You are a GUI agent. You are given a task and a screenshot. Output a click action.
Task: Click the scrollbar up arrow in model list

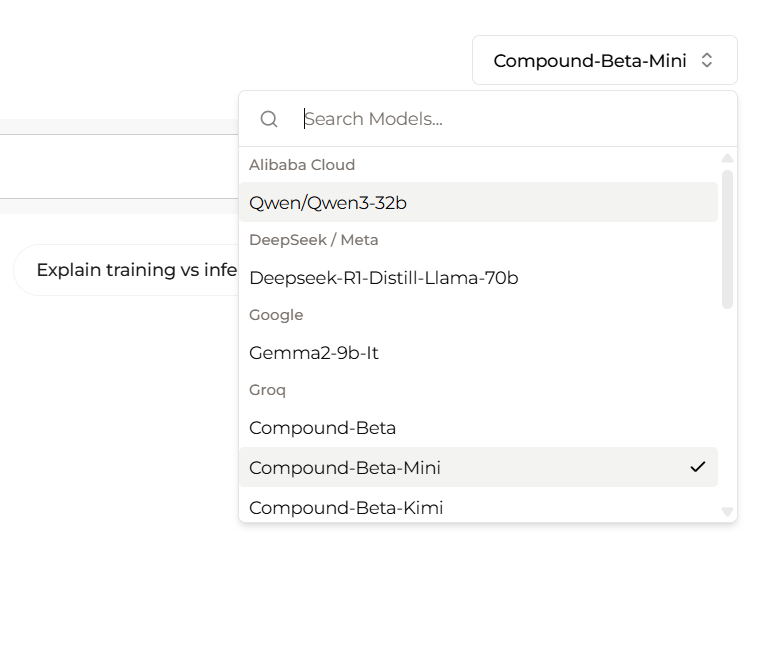(727, 158)
